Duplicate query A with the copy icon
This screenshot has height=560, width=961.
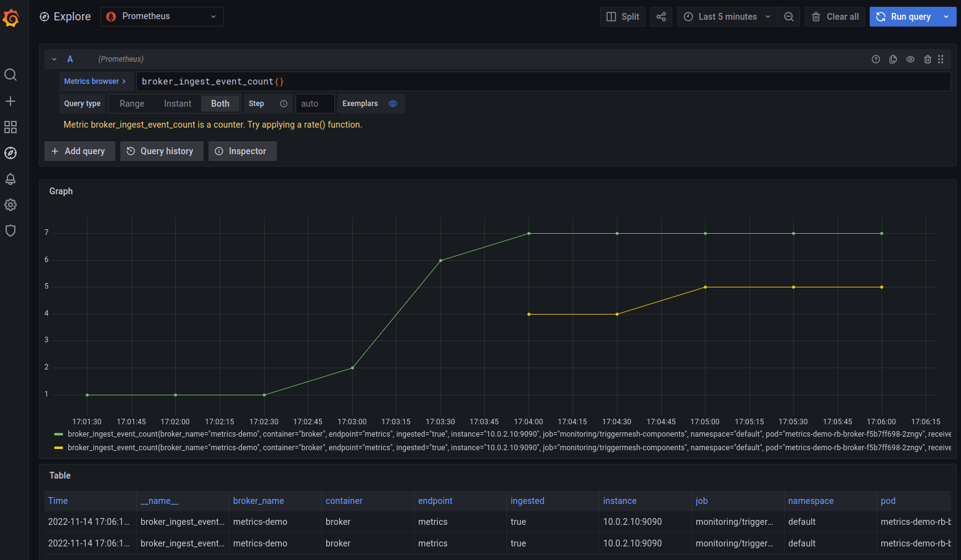click(x=893, y=59)
